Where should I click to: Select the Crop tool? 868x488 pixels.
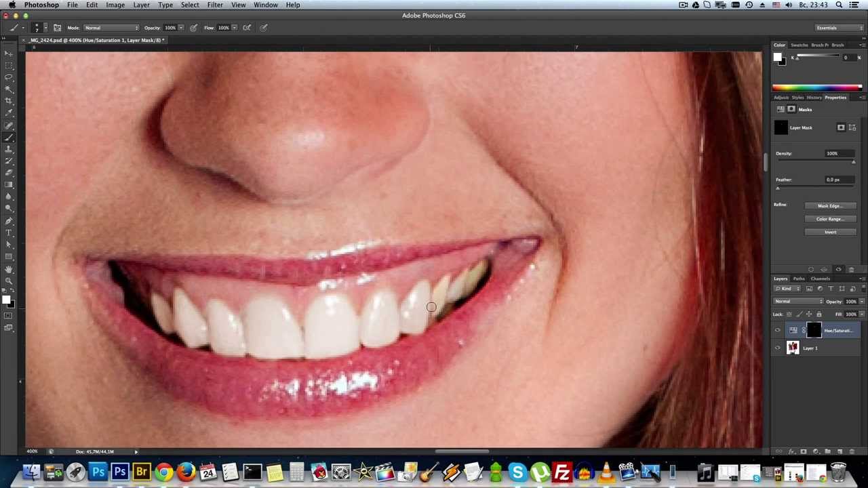[x=9, y=100]
